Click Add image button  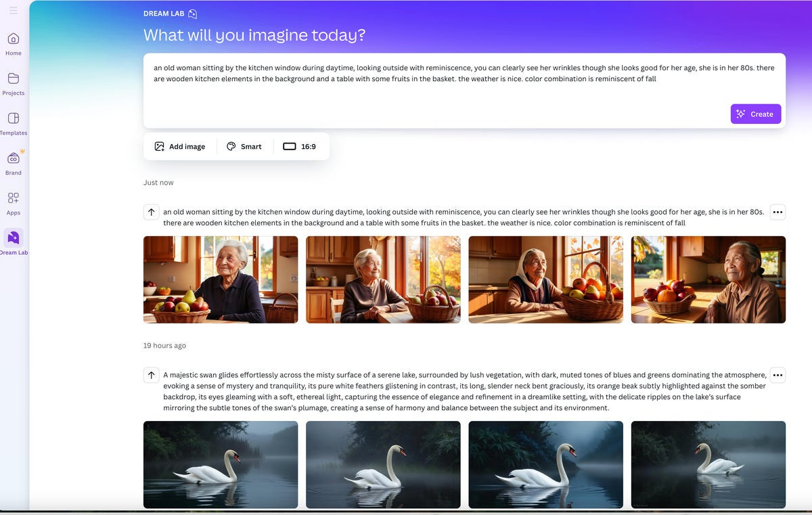(180, 146)
